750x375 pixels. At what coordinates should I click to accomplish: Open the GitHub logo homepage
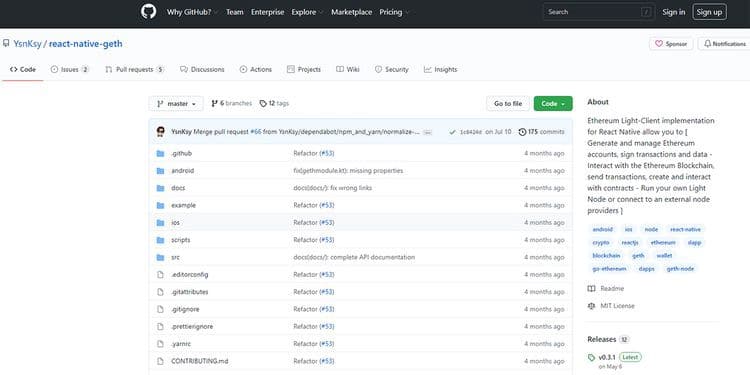(149, 11)
